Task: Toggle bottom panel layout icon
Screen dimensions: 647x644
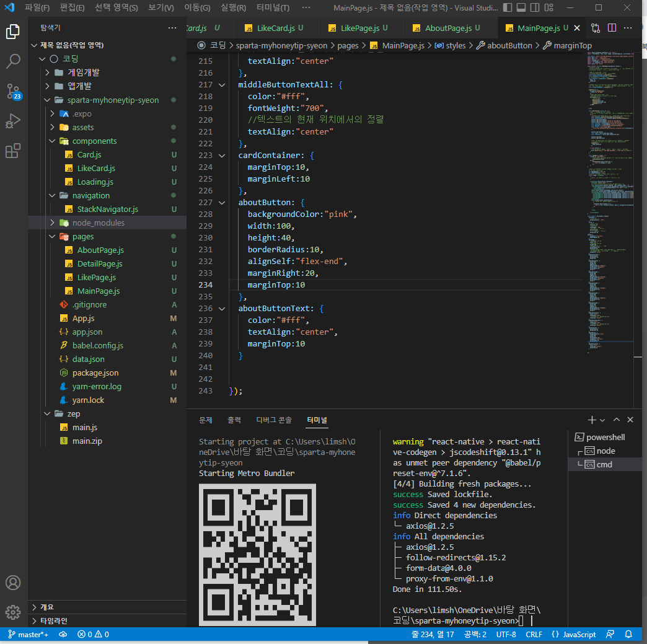Action: 521,7
